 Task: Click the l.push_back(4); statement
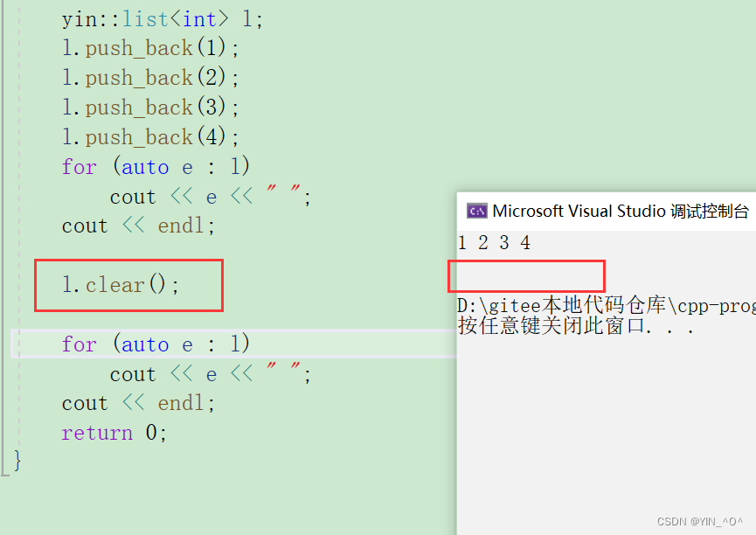tap(142, 136)
